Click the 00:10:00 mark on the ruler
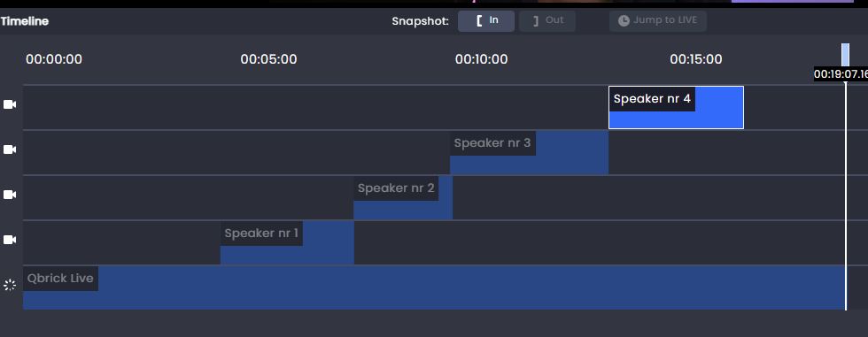The image size is (868, 337). tap(481, 59)
